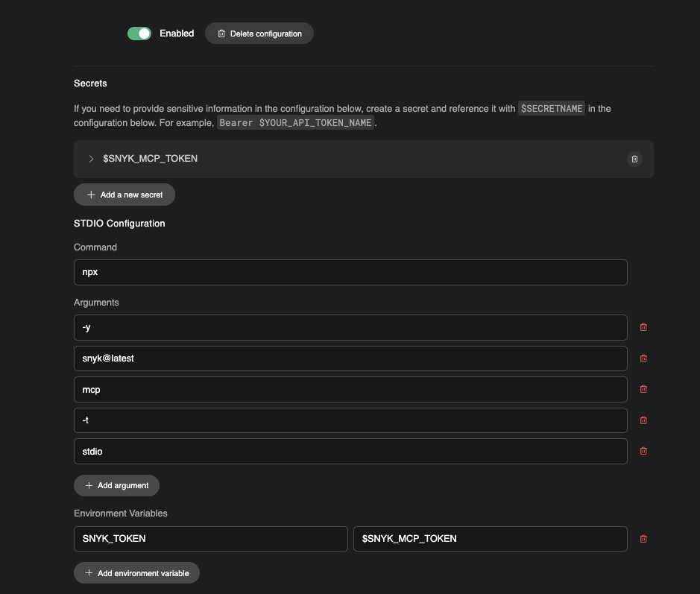
Task: Delete the SNYK_TOKEN environment variable
Action: [643, 539]
